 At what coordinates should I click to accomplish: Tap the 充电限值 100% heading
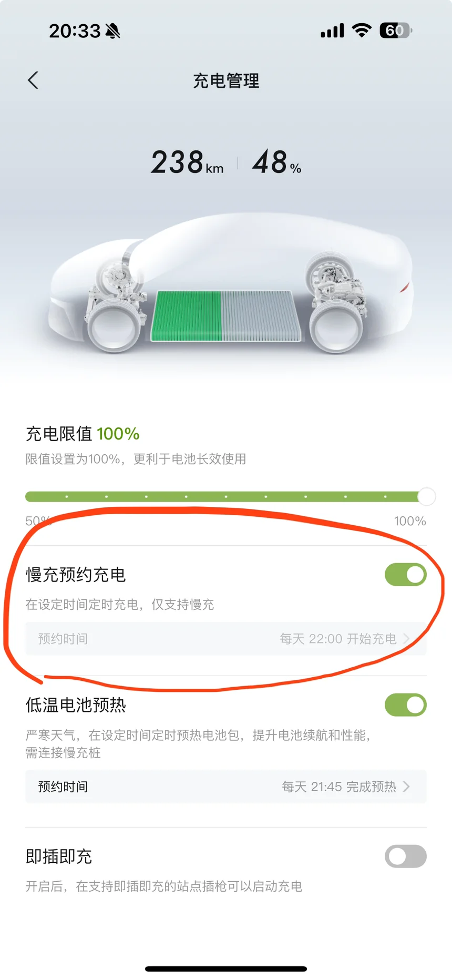[x=83, y=434]
